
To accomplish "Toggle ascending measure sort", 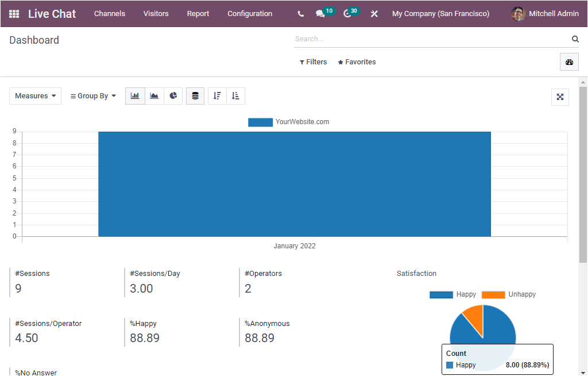I will 235,95.
